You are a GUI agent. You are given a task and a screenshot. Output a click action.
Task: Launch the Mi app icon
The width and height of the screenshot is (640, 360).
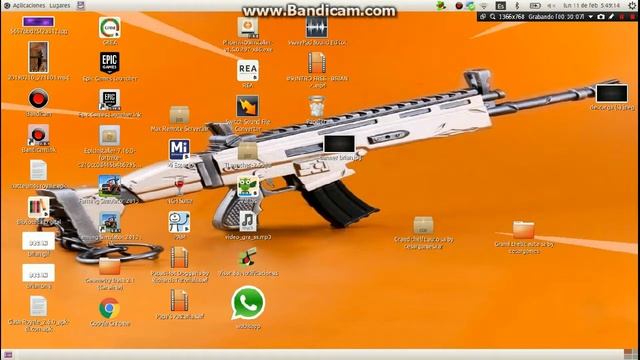(179, 150)
